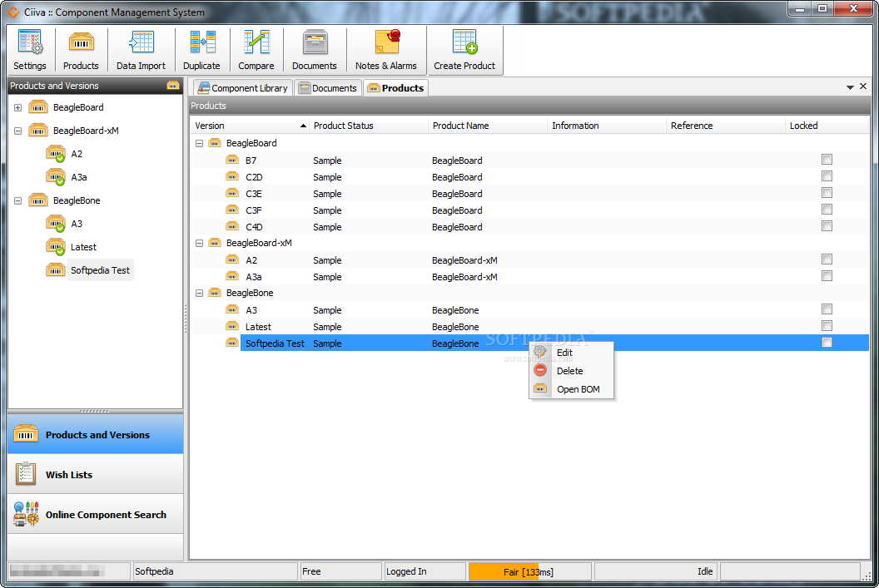Click the Logged In status field
This screenshot has width=879, height=588.
pyautogui.click(x=425, y=571)
